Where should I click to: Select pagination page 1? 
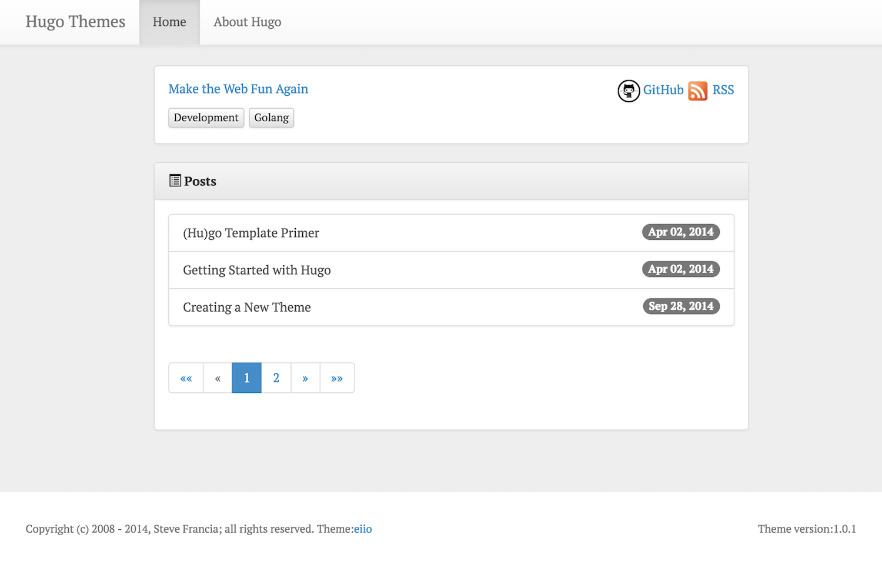tap(247, 378)
